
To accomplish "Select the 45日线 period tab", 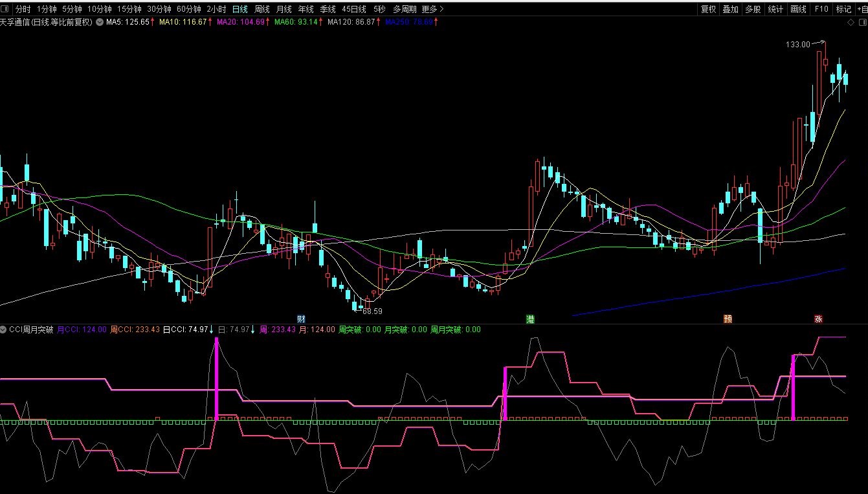I will click(x=354, y=9).
